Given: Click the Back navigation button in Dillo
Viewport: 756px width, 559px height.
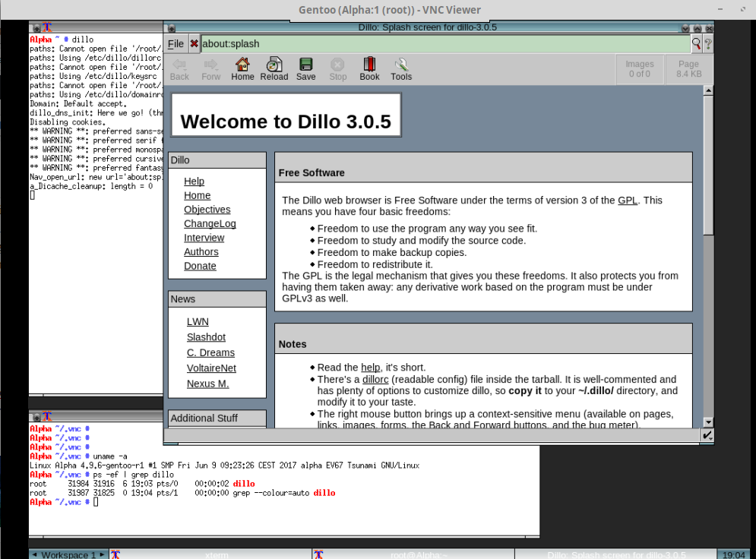Looking at the screenshot, I should 179,69.
